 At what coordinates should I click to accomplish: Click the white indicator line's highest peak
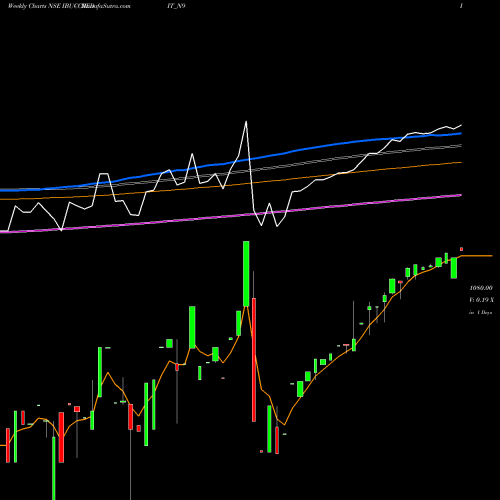click(246, 122)
